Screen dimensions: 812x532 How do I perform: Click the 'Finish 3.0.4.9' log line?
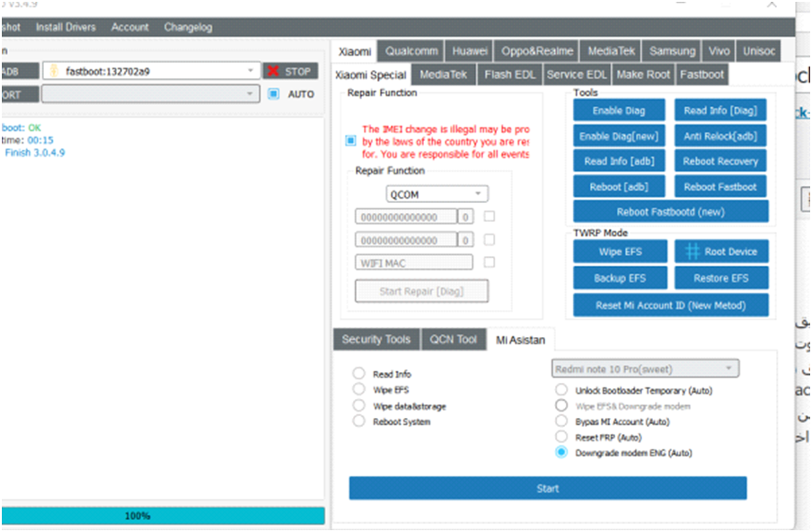(35, 152)
